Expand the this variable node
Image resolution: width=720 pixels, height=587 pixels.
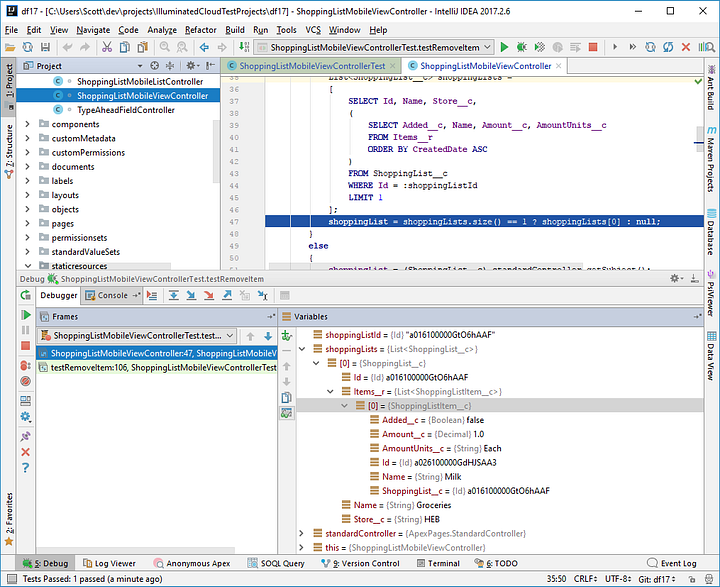click(x=302, y=547)
